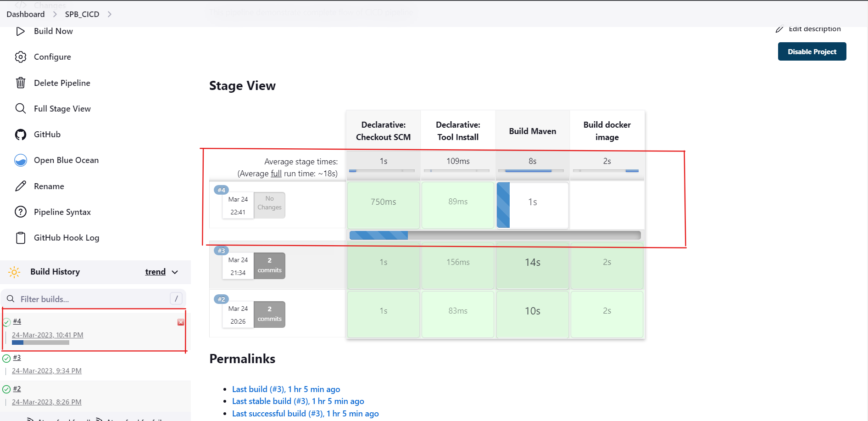
Task: Cancel running build #4 with red X
Action: [181, 322]
